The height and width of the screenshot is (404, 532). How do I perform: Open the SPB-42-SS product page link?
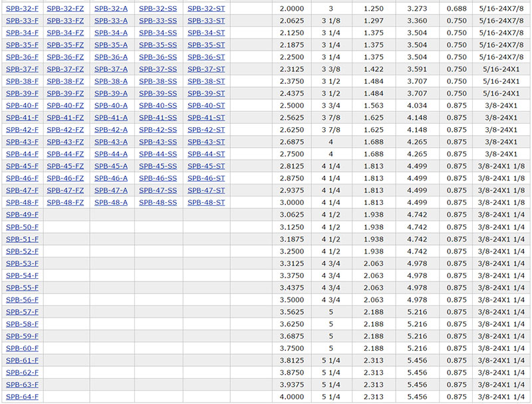[158, 130]
